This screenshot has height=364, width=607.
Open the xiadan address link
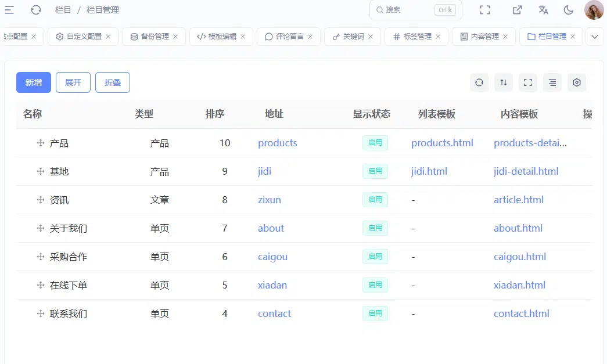pyautogui.click(x=272, y=285)
